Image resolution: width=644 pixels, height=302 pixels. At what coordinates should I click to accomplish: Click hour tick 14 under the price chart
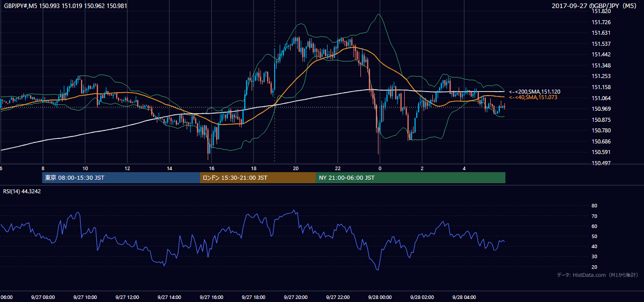(169, 169)
